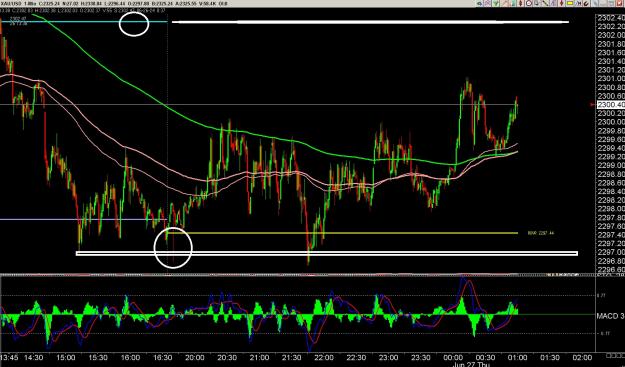
Task: Click the dark red diamond toolbar icon
Action: point(521,3)
